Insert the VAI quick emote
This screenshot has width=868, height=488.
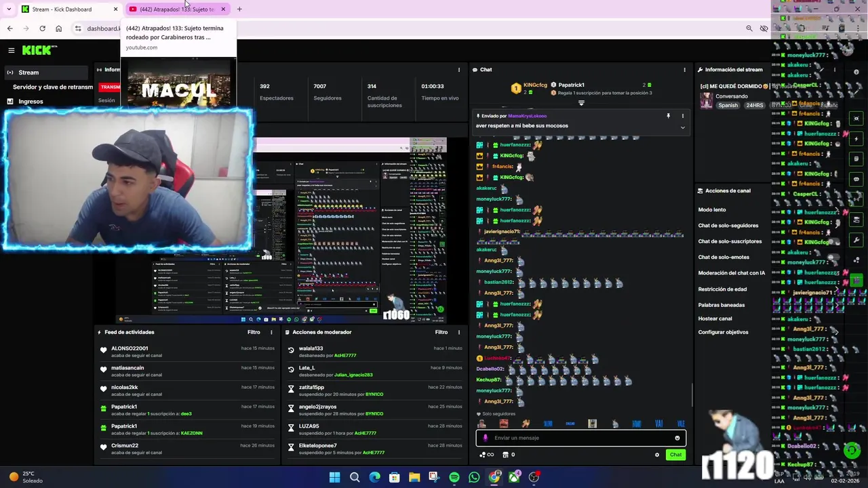click(659, 424)
